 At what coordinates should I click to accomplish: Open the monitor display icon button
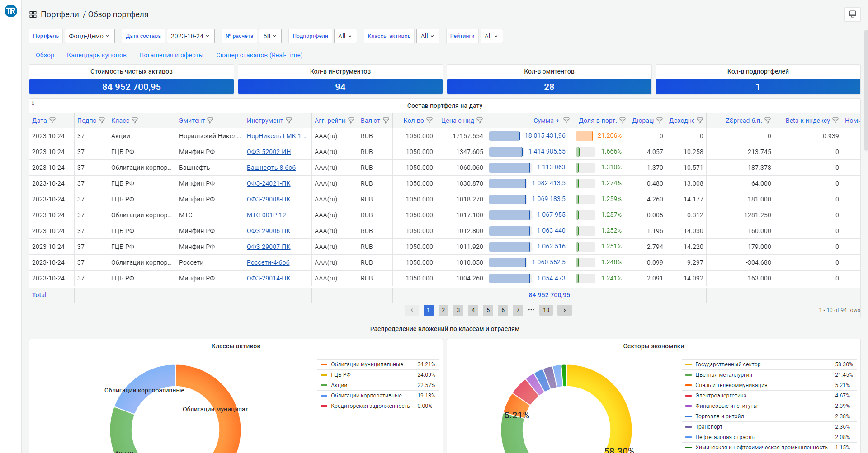point(852,14)
